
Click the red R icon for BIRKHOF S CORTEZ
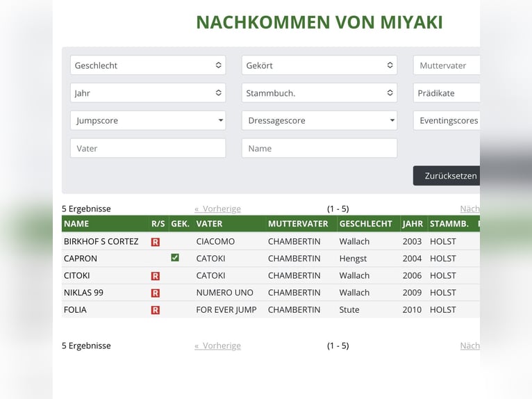point(156,242)
